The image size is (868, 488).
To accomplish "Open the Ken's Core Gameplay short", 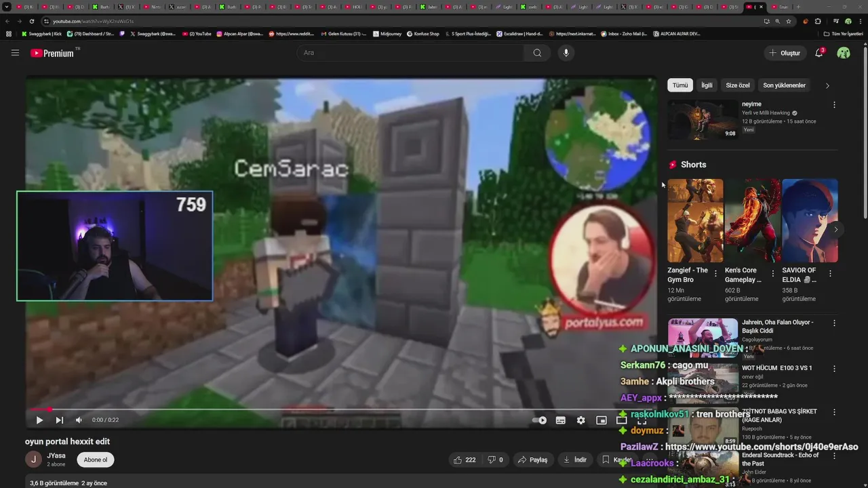I will [x=753, y=220].
